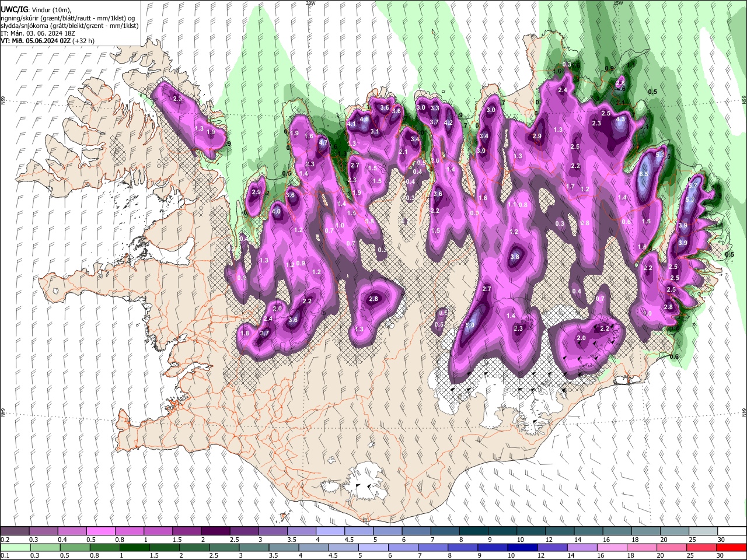The image size is (747, 560).
Task: Click the 'rigning/skúrir' legend description line
Action: point(69,17)
